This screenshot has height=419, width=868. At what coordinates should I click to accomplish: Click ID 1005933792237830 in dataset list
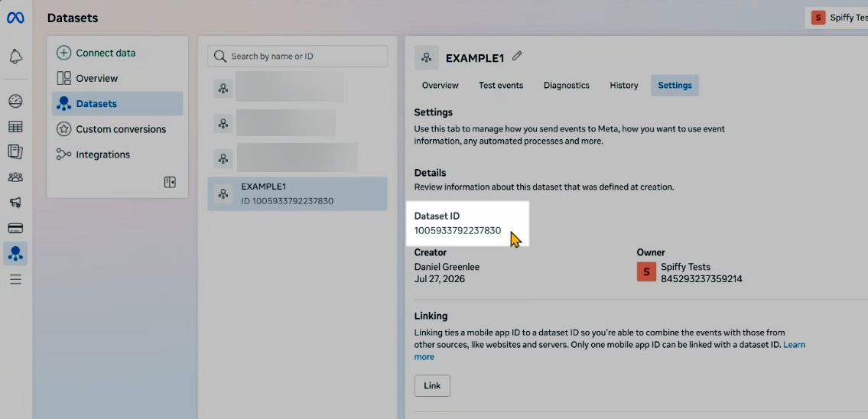(288, 201)
